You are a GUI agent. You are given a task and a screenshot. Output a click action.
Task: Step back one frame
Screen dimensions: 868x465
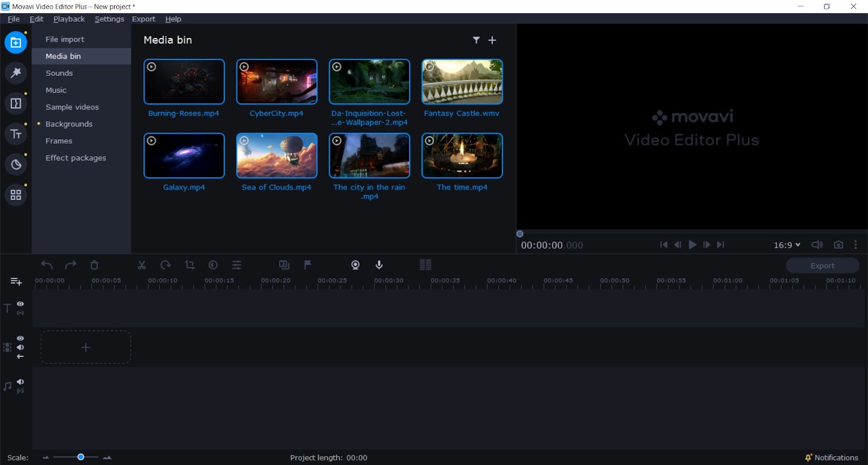[x=678, y=245]
